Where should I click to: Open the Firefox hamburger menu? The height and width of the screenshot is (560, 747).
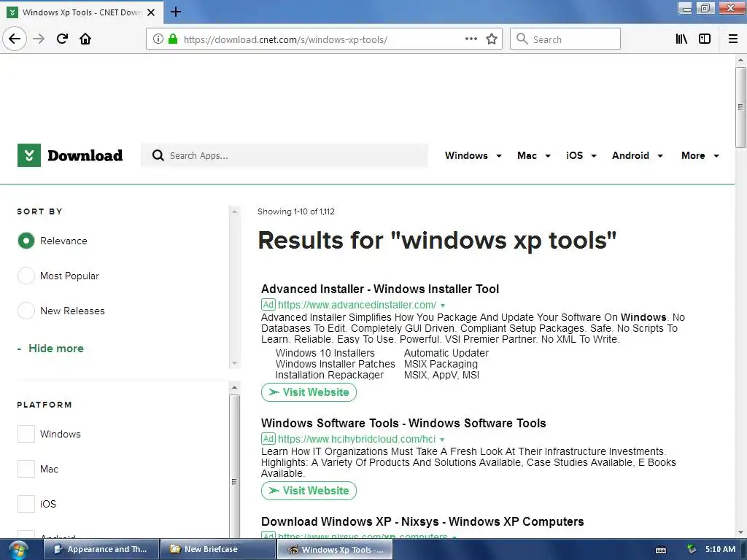(x=733, y=39)
